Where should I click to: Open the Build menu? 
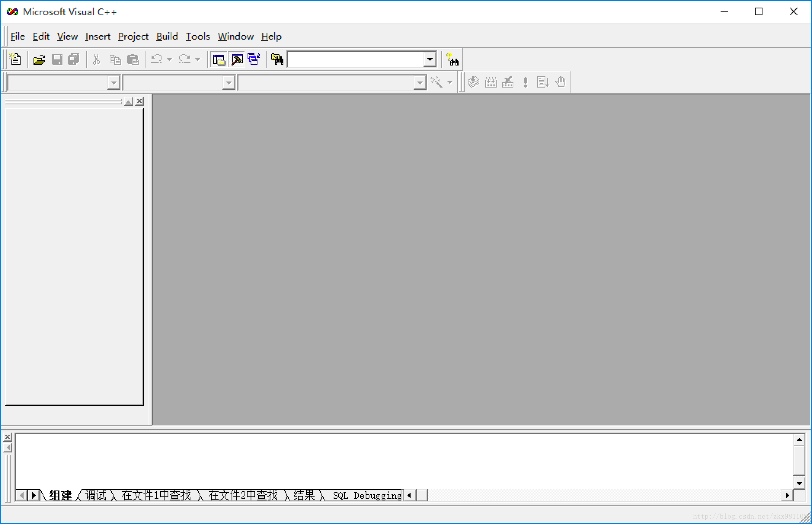(x=167, y=36)
